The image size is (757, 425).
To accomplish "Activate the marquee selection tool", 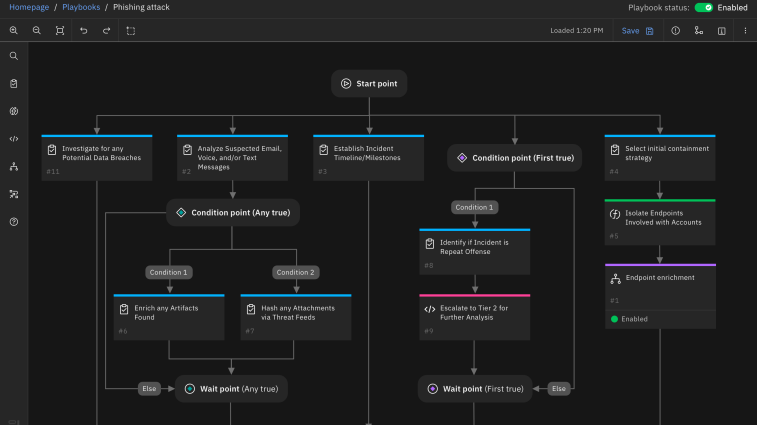I will 131,31.
